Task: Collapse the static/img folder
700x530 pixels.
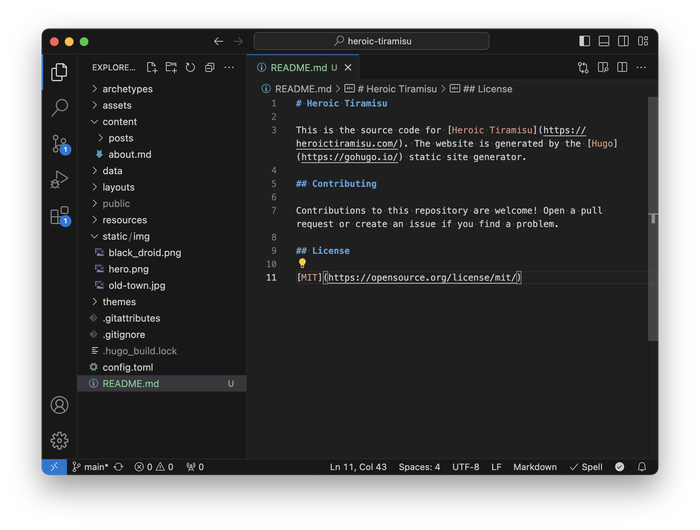Action: [x=162, y=236]
